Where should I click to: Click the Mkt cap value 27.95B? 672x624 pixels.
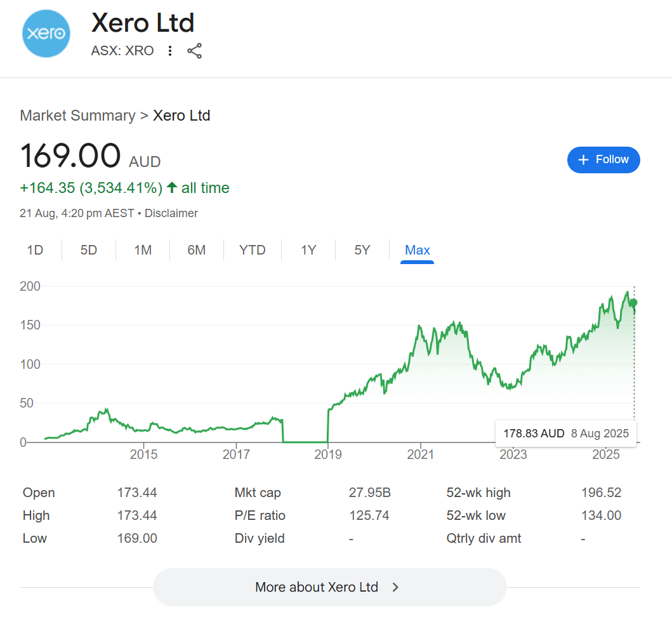(369, 493)
